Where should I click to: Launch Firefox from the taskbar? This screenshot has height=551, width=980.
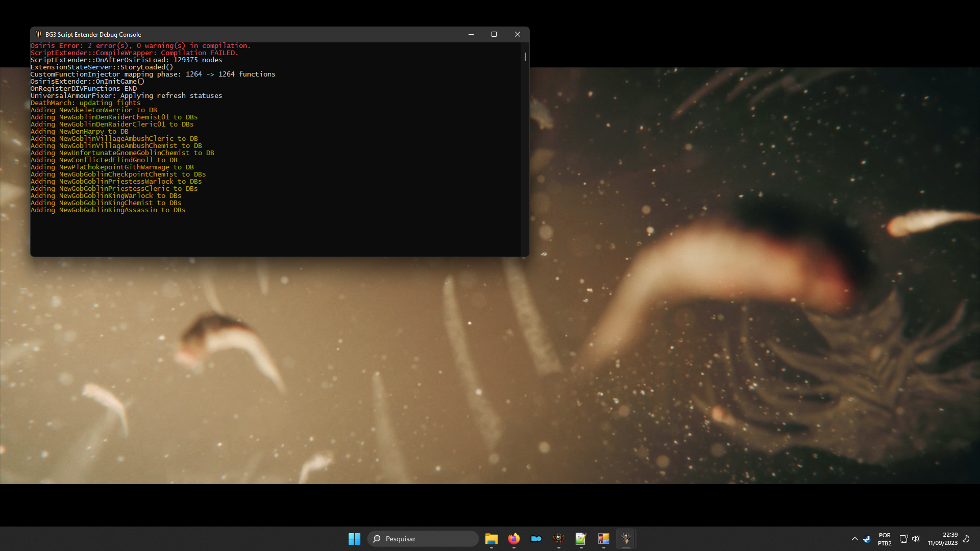click(514, 539)
